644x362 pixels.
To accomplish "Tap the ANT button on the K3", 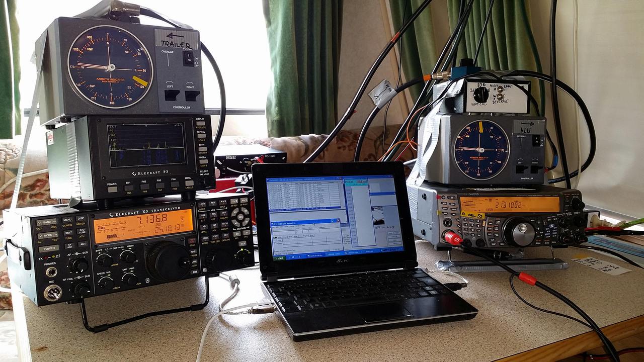I will 83,244.
